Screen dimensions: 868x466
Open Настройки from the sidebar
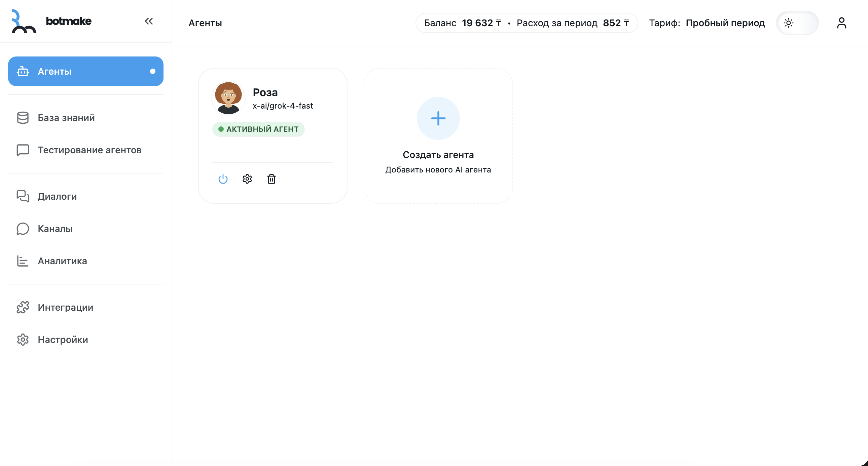click(x=62, y=339)
